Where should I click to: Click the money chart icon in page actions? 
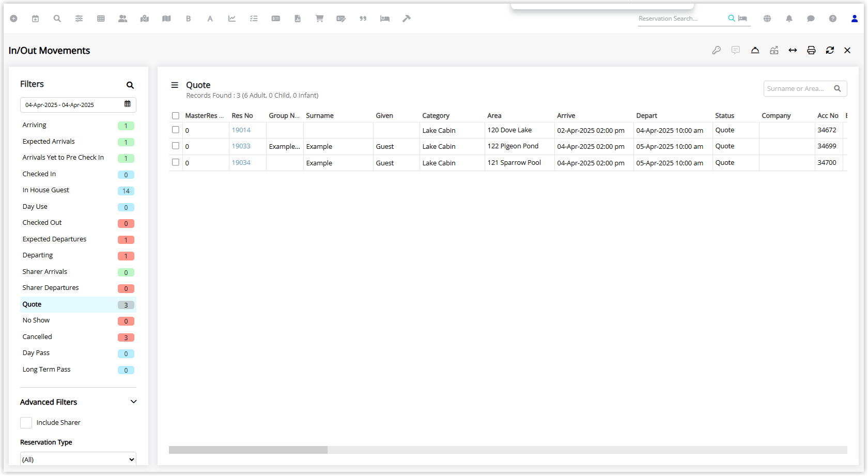tap(774, 50)
